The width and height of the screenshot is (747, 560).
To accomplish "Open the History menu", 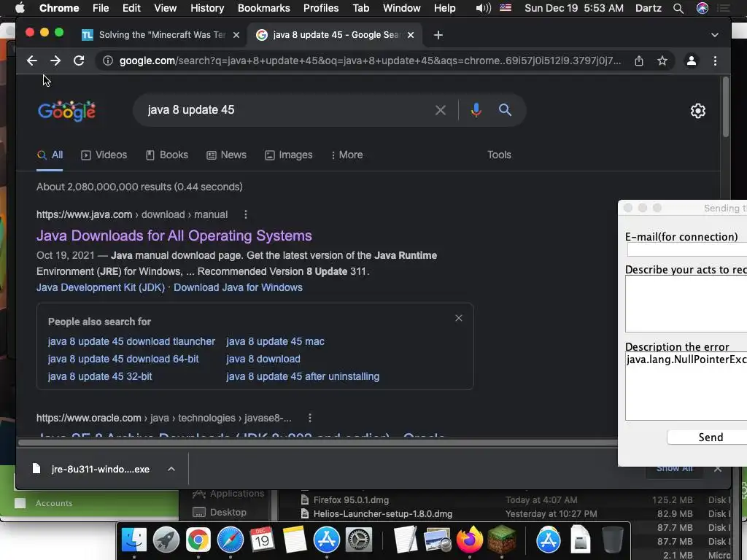I will click(207, 8).
